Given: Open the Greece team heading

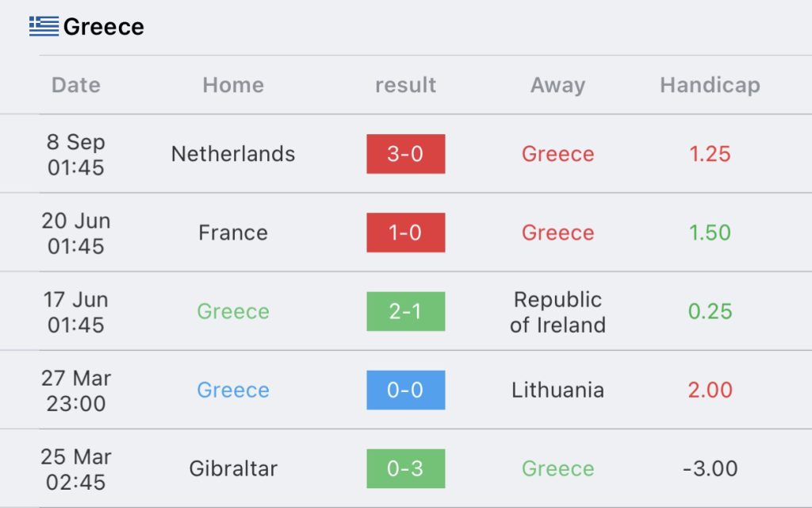Looking at the screenshot, I should pos(104,27).
